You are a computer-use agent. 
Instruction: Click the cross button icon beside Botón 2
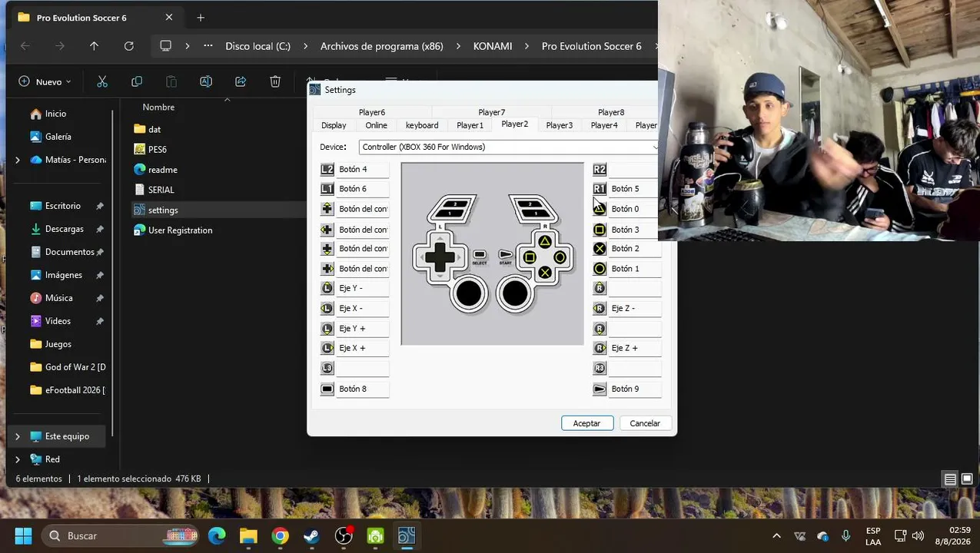pyautogui.click(x=600, y=249)
